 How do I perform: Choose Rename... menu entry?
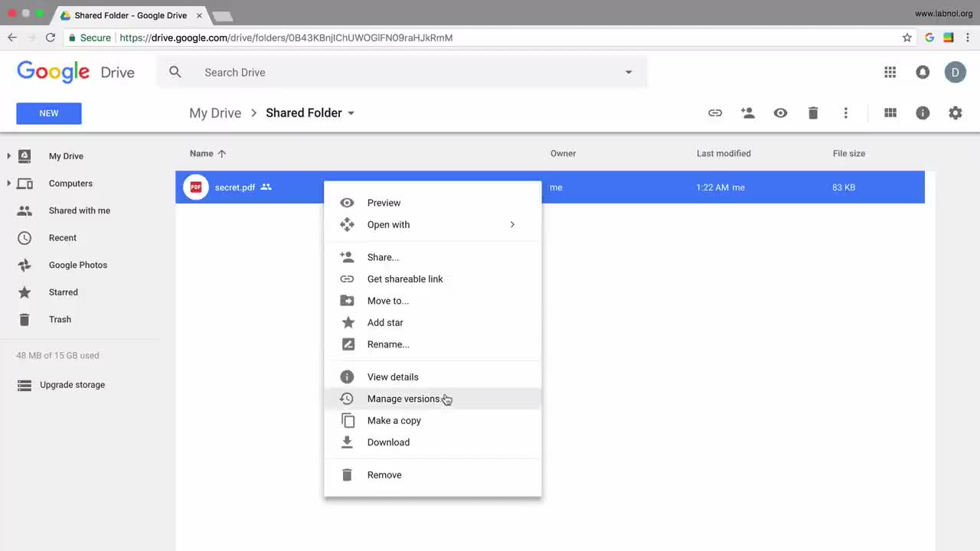point(433,344)
